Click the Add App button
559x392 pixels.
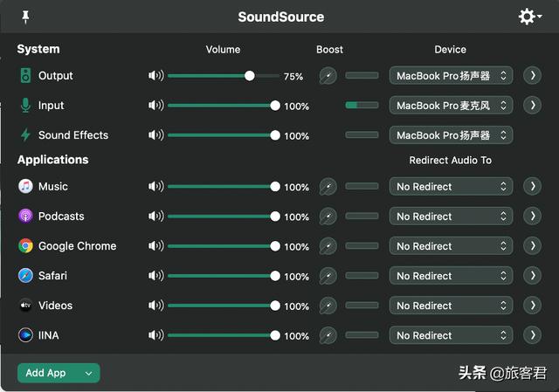pos(46,373)
